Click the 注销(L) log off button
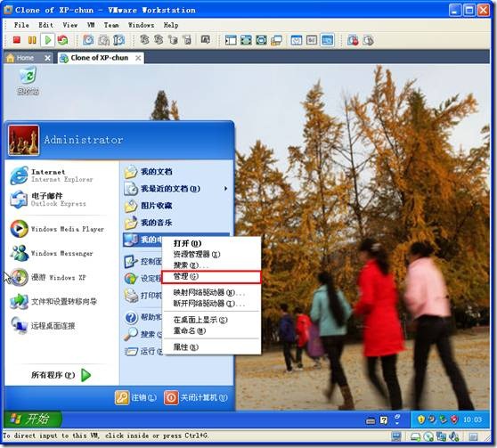Image resolution: width=497 pixels, height=448 pixels. click(135, 397)
